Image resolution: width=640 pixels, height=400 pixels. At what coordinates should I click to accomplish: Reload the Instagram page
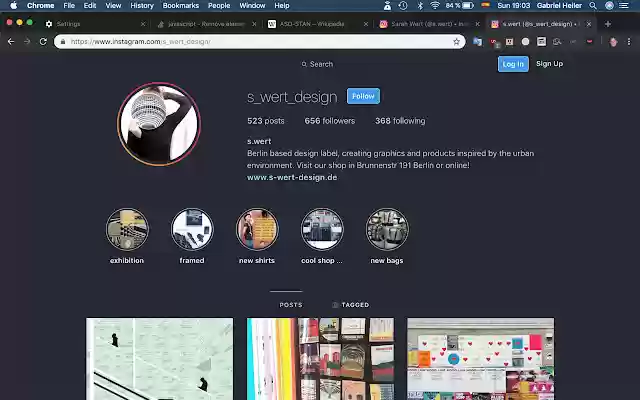tap(43, 42)
